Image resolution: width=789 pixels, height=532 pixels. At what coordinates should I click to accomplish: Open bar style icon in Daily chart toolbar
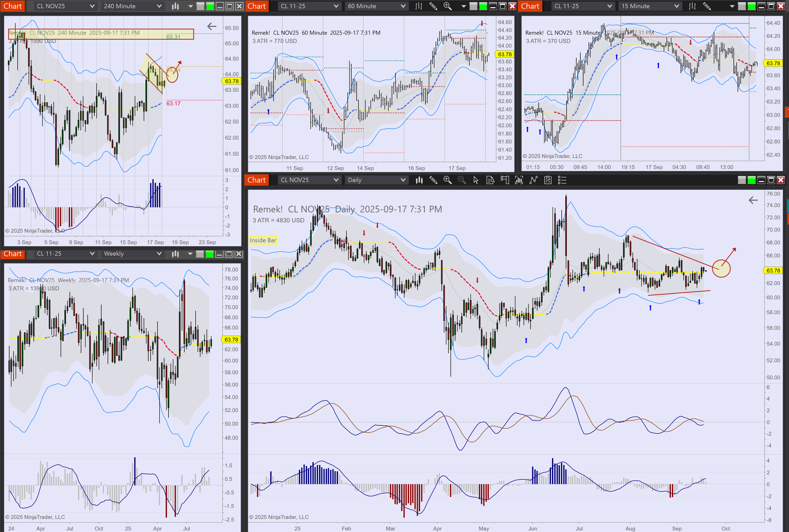pyautogui.click(x=419, y=180)
